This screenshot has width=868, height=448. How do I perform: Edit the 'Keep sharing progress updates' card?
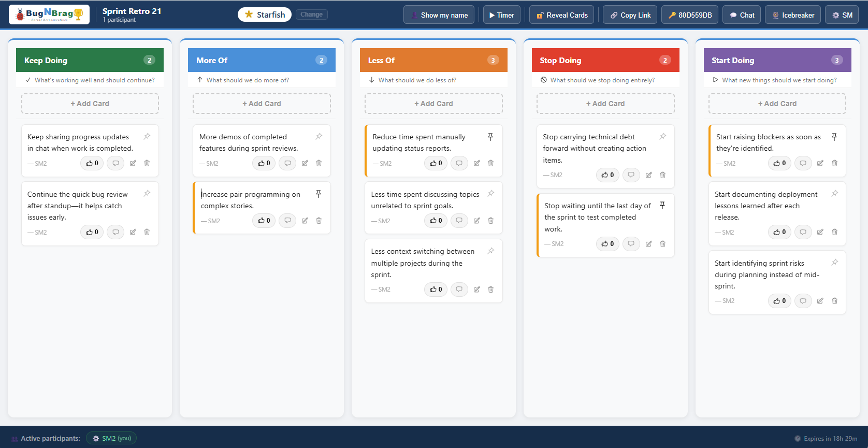point(133,163)
